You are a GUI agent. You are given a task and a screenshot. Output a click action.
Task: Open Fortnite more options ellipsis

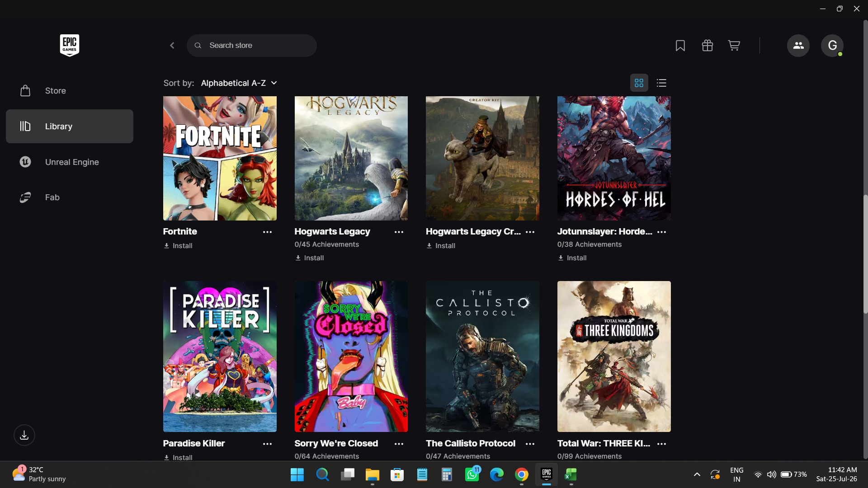[x=268, y=232]
